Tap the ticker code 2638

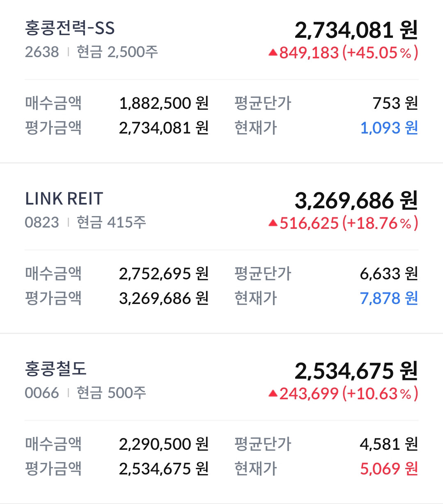[42, 52]
